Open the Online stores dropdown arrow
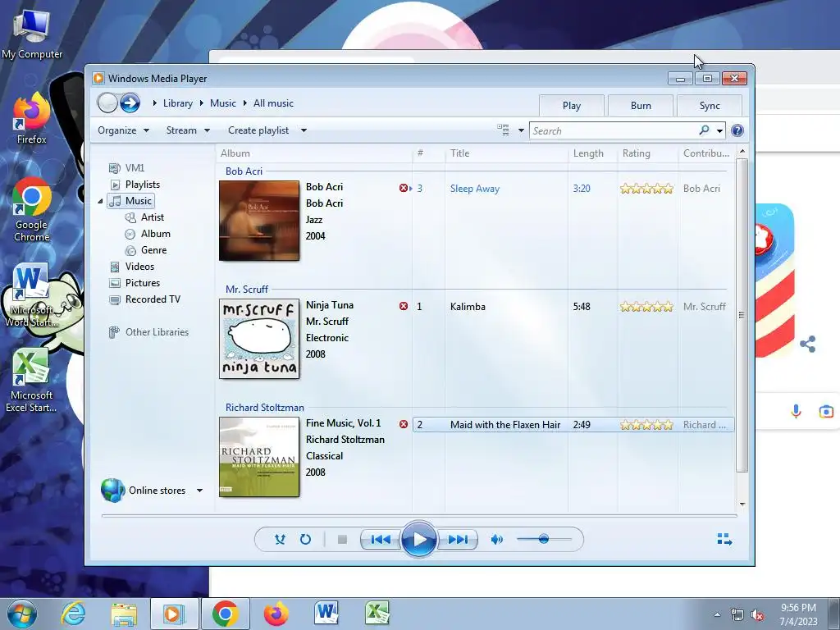Screen dimensions: 840x630 click(199, 491)
